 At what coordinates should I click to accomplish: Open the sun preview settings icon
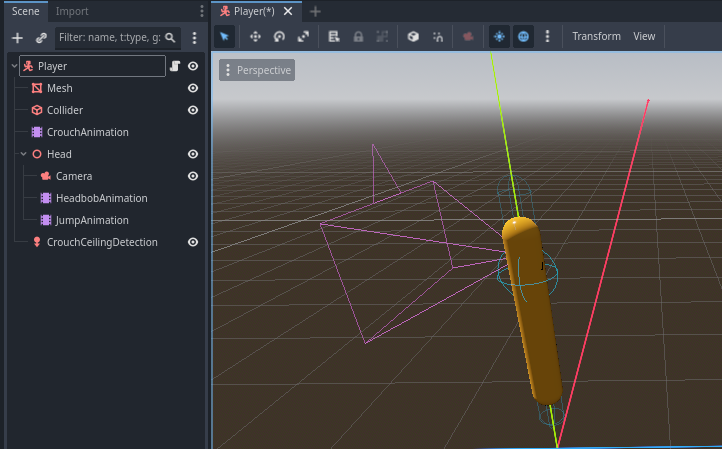coord(499,36)
